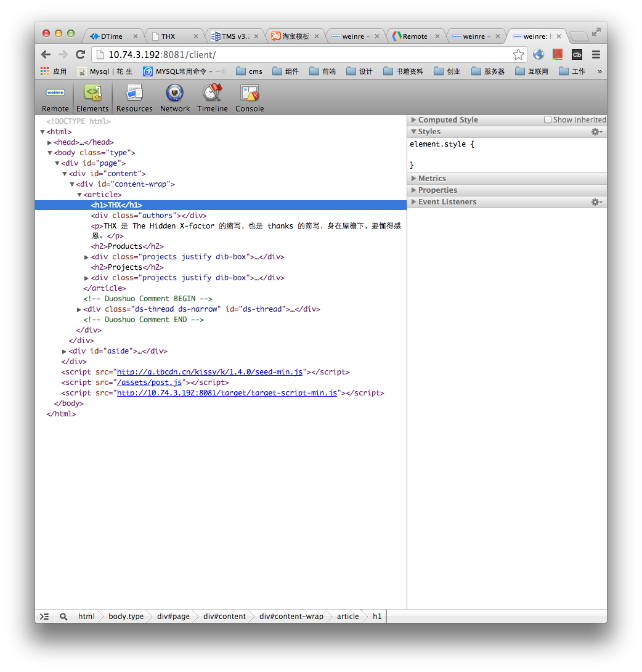The height and width of the screenshot is (672, 642).
Task: Open the apps grid shortcut 应用
Action: 54,71
